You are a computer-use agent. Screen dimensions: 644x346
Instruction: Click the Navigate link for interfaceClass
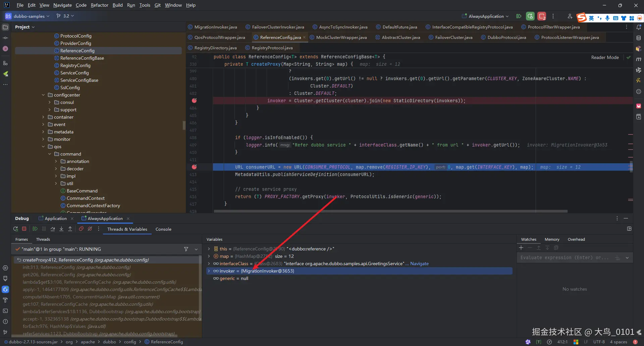[x=419, y=264]
